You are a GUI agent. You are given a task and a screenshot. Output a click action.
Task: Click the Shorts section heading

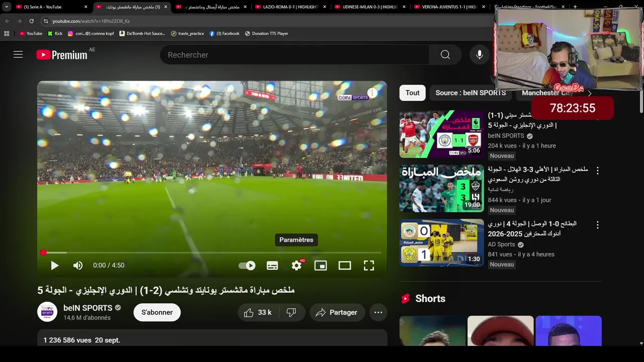pos(430,299)
